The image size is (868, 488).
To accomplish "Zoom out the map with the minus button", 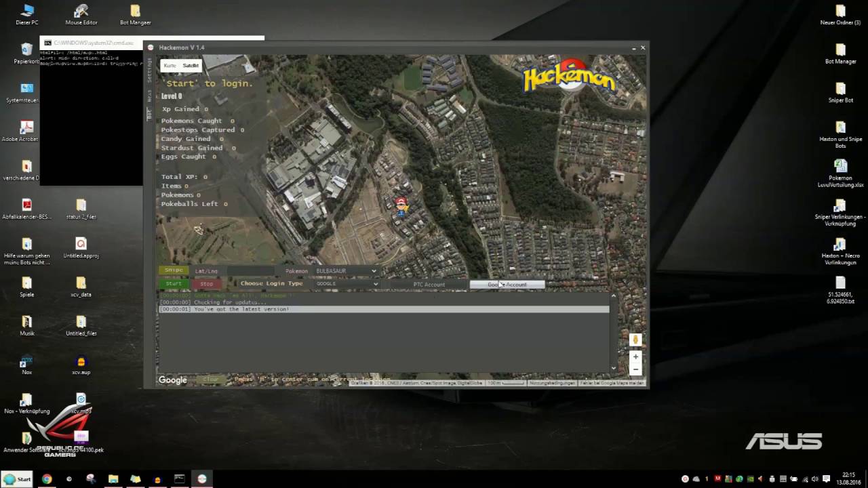I will point(635,369).
